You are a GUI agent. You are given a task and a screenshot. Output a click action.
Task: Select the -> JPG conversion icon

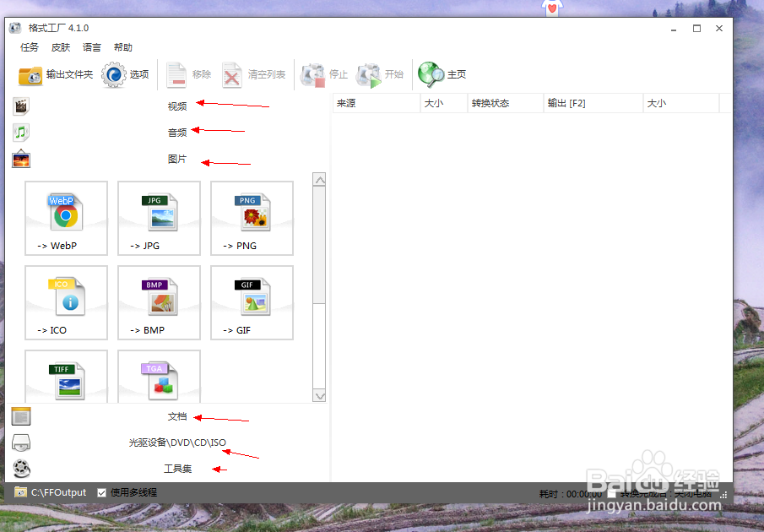(x=159, y=218)
